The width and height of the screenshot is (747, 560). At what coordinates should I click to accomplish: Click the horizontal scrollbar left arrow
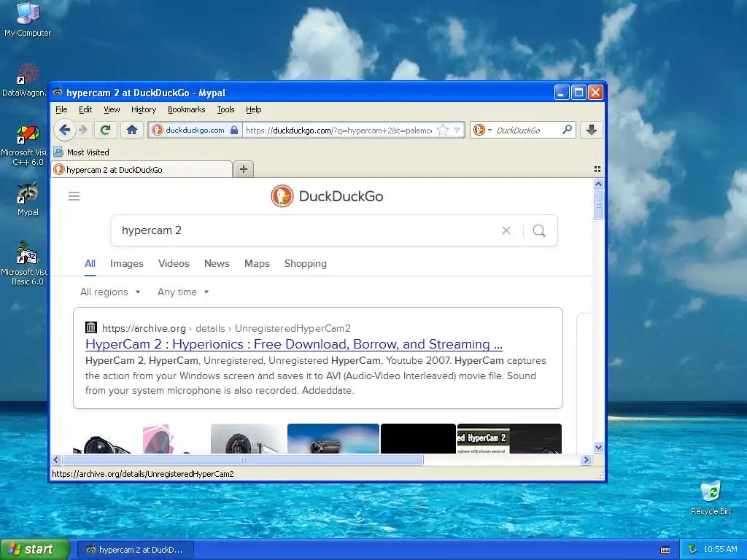tap(56, 459)
